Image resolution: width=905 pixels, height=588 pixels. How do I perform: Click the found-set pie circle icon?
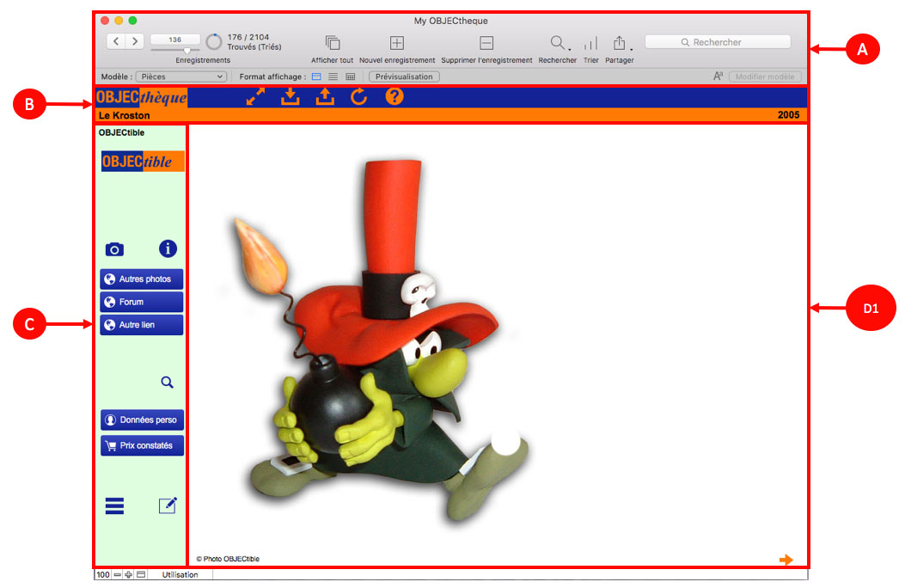[x=214, y=41]
